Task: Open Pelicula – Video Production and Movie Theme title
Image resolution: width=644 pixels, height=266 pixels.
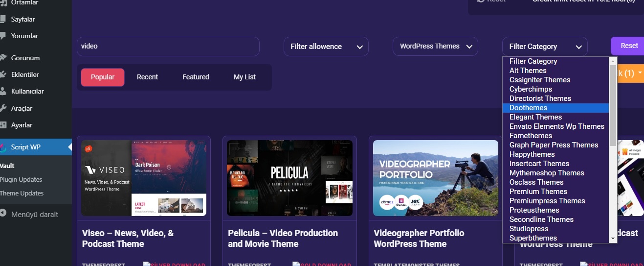Action: 283,239
